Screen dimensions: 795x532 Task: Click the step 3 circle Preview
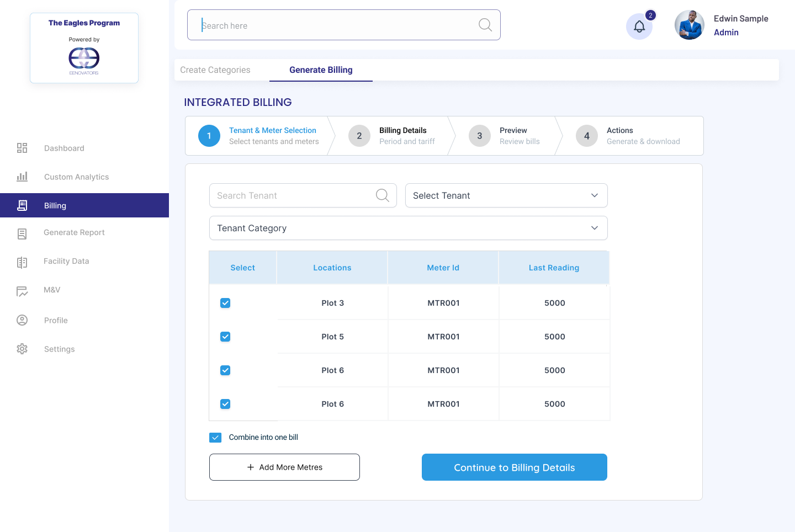(480, 136)
